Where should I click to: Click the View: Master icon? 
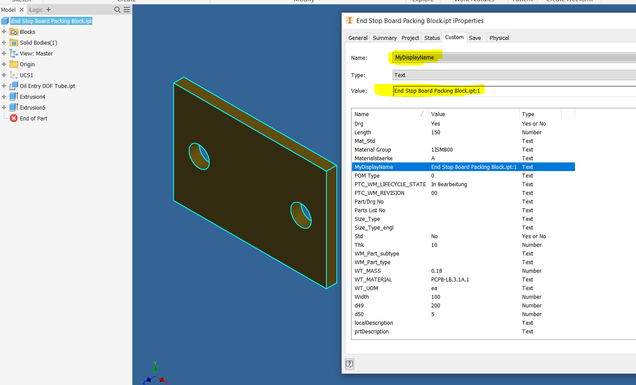14,53
